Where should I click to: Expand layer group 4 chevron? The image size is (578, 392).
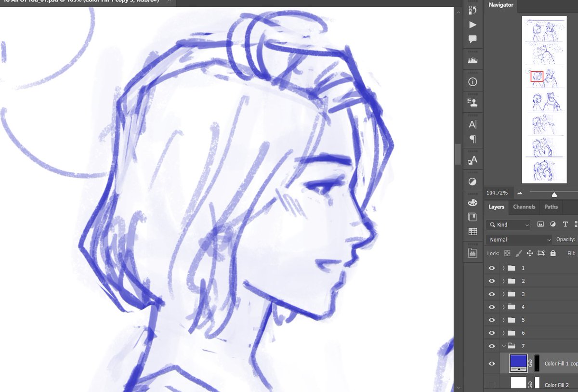coord(504,307)
